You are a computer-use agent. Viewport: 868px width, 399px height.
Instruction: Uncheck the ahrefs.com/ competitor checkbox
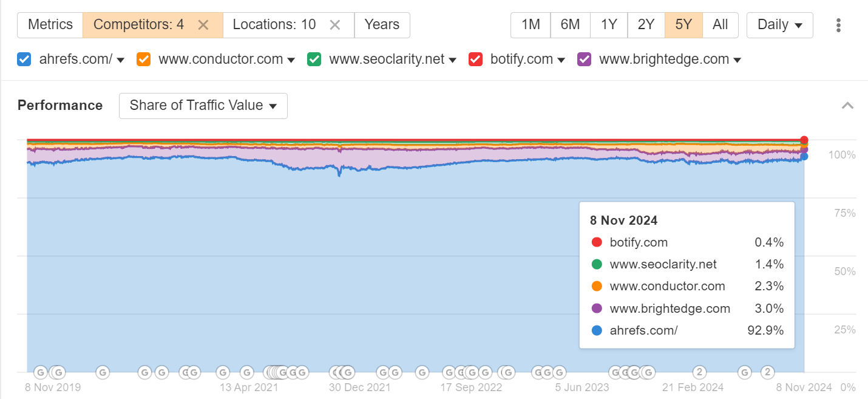(x=24, y=59)
